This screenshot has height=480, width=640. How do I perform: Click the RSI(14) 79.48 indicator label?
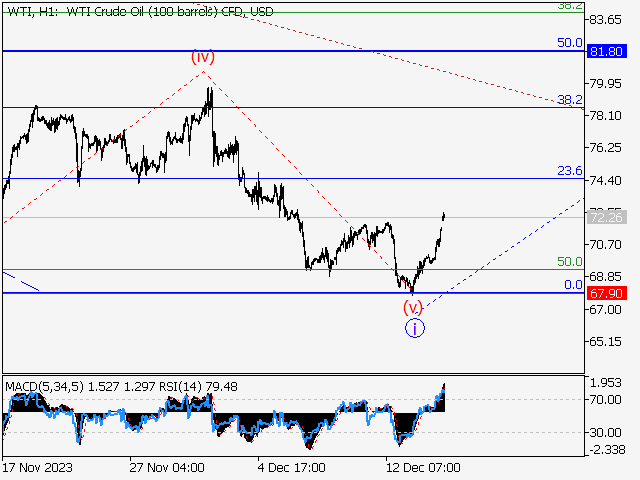tap(198, 386)
